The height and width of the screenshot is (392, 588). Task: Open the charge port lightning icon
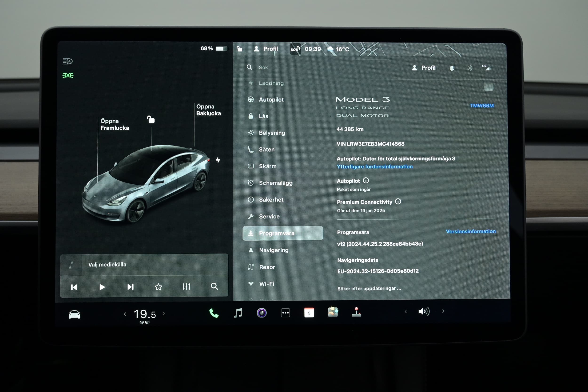point(218,160)
